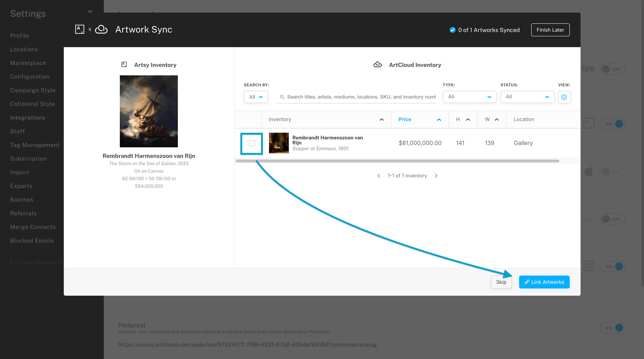The width and height of the screenshot is (644, 359).
Task: Click the previous page arrow in the pagination
Action: [378, 175]
